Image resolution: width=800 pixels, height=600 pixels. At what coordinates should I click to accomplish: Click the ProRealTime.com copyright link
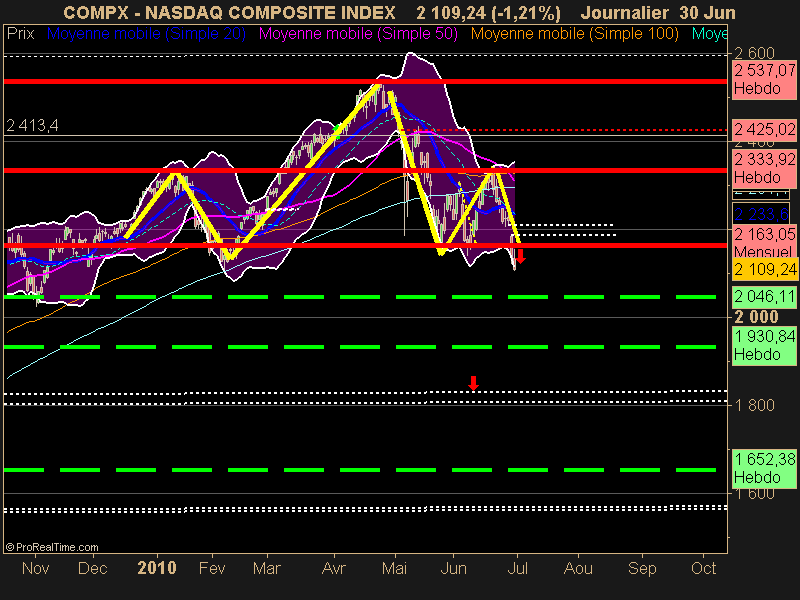point(52,547)
